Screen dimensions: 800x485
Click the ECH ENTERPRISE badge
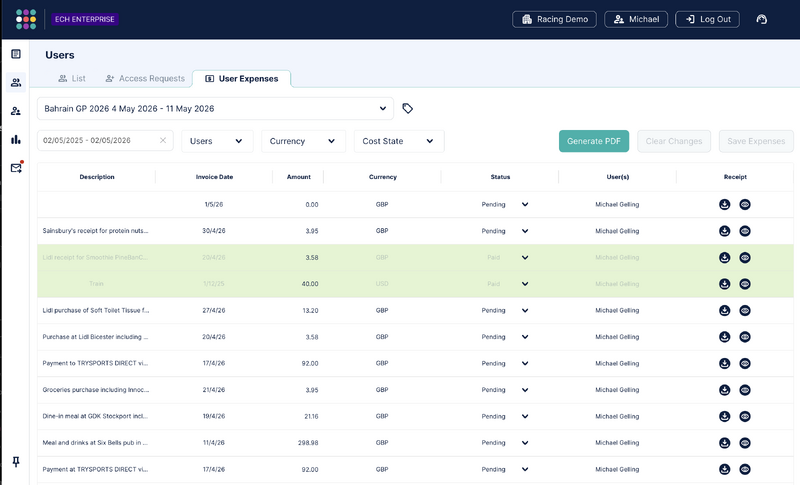pos(85,19)
